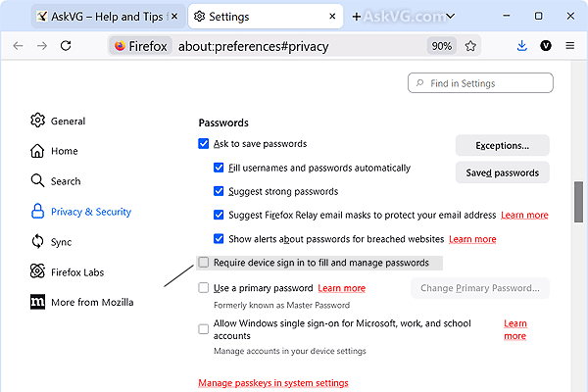This screenshot has width=588, height=392.
Task: Open the Saved passwords button
Action: click(502, 172)
